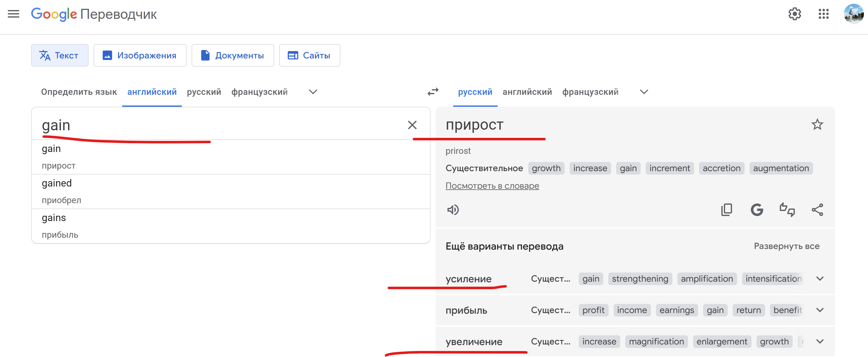The width and height of the screenshot is (868, 357).
Task: Click the 'earnings' chip
Action: coord(677,310)
